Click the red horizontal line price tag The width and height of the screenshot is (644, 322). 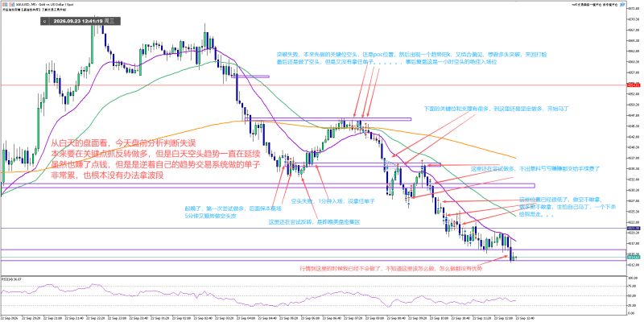634,85
